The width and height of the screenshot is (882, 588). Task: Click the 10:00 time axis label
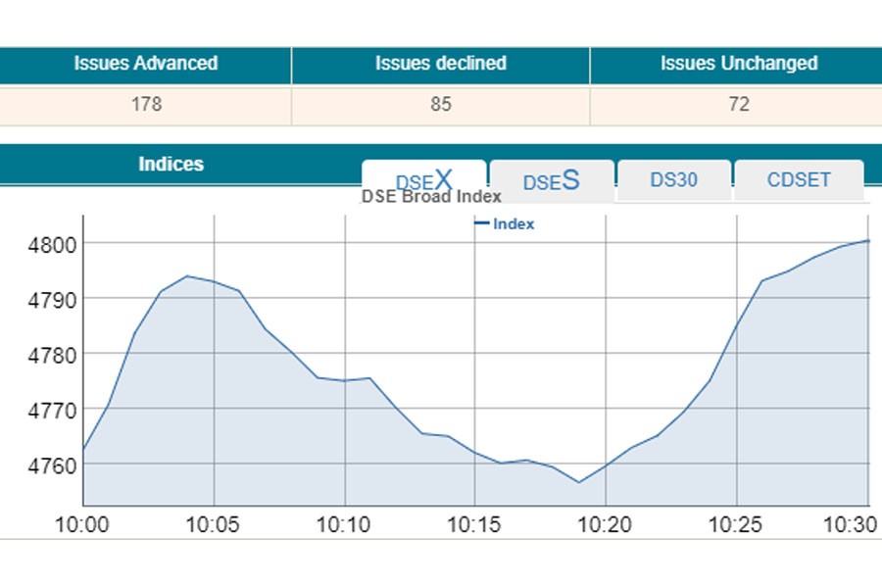(82, 525)
